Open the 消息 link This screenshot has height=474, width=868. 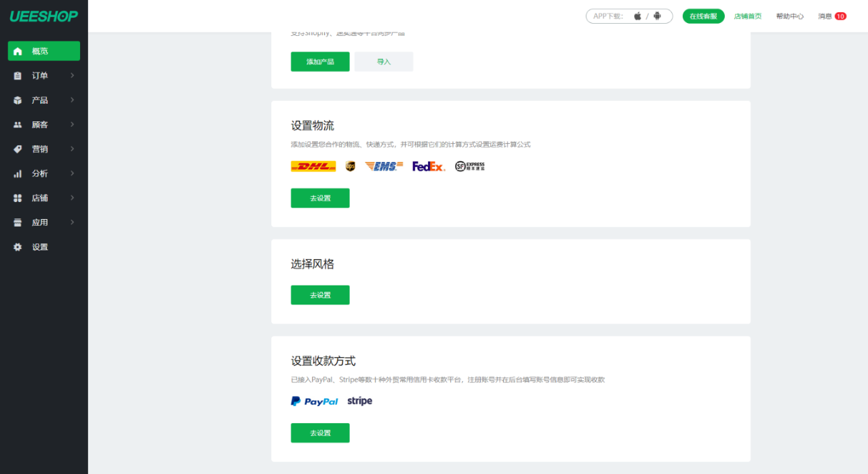click(825, 16)
